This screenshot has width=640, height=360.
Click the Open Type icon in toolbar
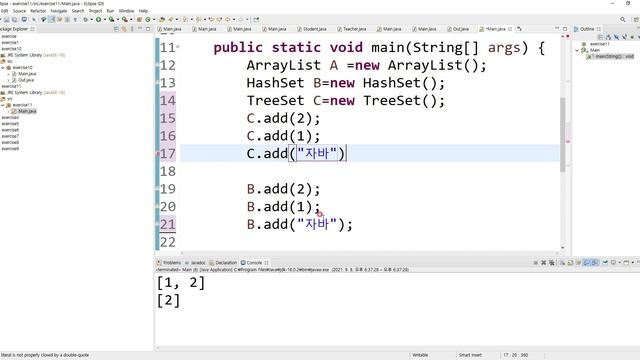click(x=162, y=19)
